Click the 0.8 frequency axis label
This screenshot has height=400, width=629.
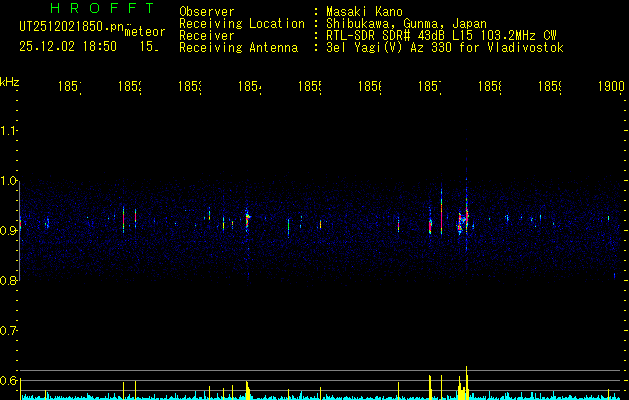click(9, 281)
